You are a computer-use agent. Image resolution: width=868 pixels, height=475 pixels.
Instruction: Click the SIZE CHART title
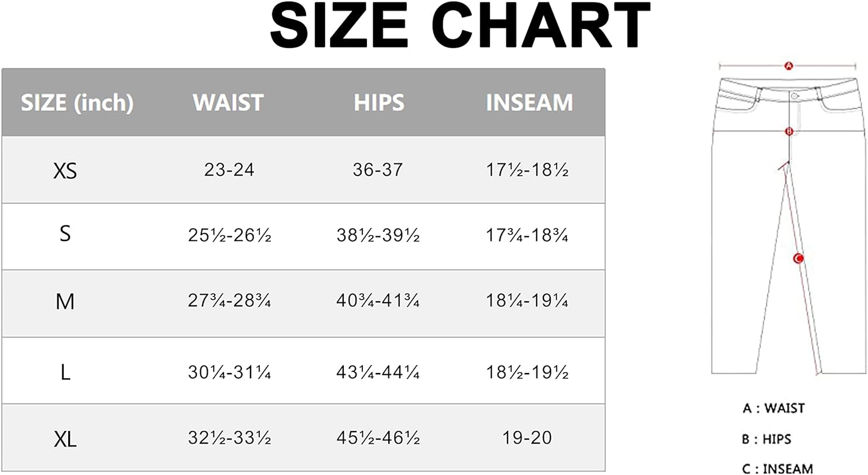point(461,26)
